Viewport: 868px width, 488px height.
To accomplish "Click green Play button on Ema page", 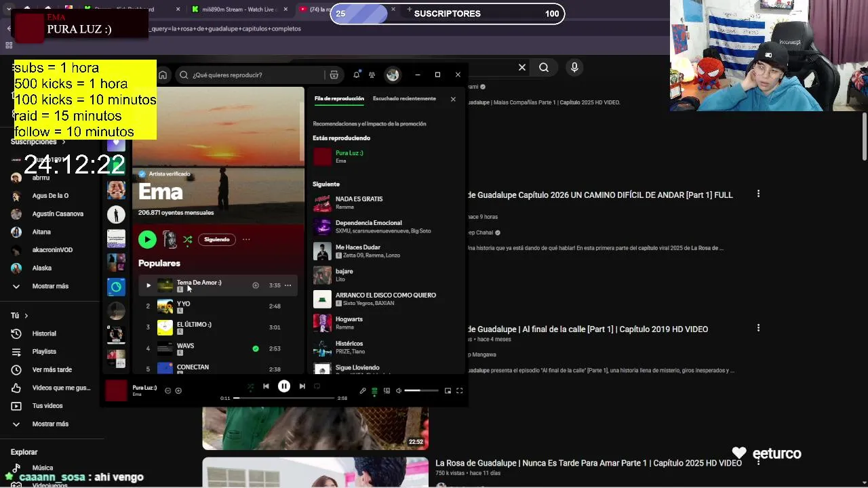I will 147,239.
